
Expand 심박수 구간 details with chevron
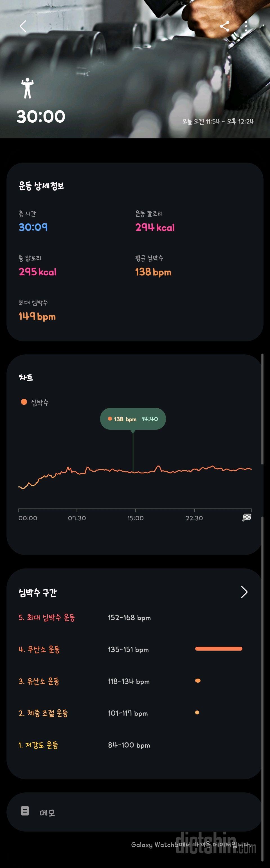coord(244,592)
